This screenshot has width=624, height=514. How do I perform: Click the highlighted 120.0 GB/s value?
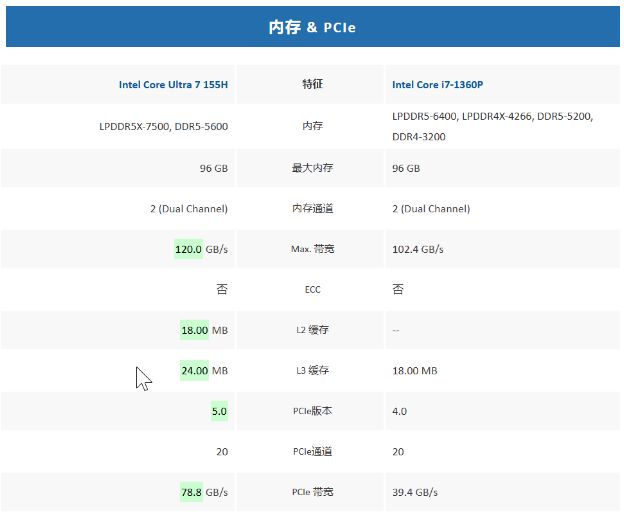tap(201, 249)
